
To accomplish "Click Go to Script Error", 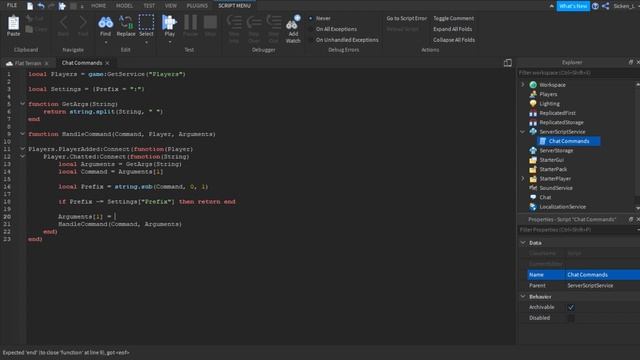I will click(x=407, y=18).
